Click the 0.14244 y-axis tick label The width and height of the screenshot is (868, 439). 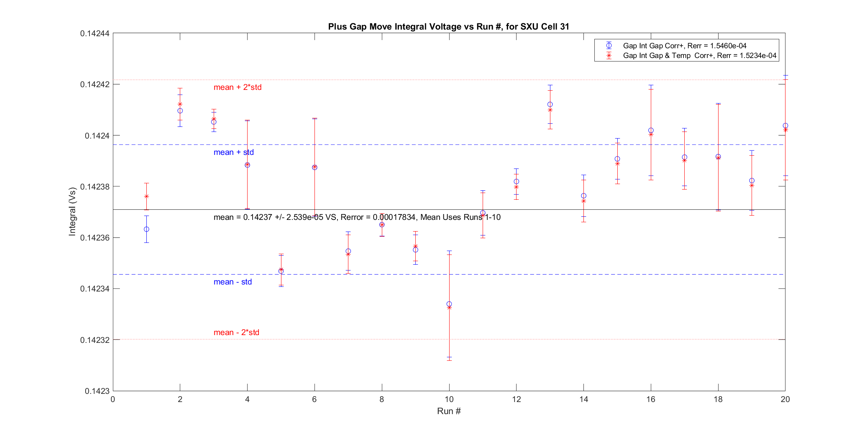tap(95, 33)
